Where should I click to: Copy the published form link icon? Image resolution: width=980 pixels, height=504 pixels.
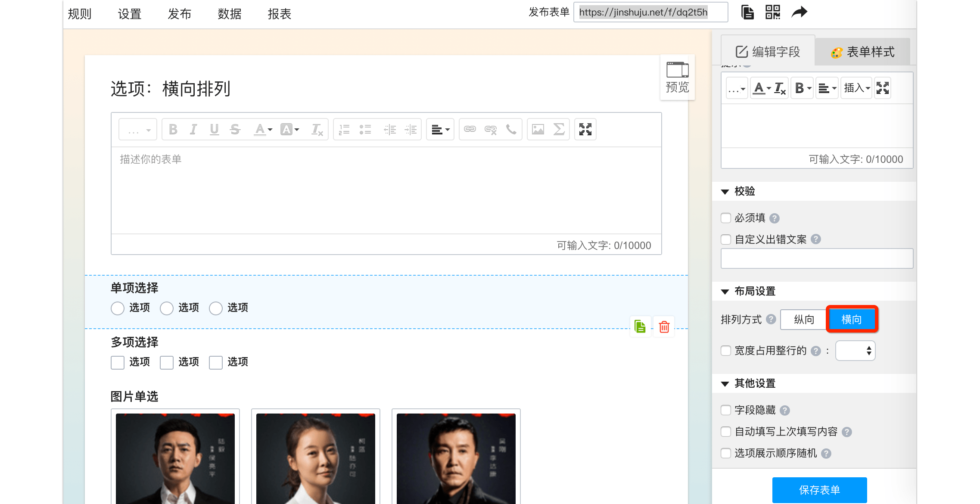(x=747, y=12)
